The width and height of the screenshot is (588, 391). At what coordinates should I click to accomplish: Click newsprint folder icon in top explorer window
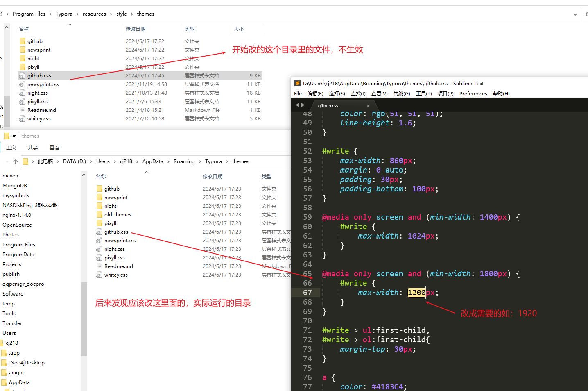point(23,50)
